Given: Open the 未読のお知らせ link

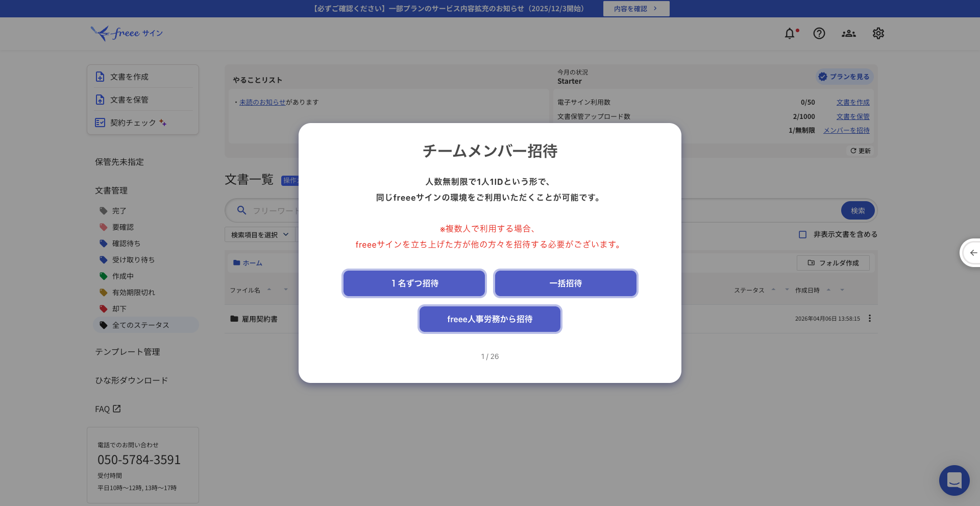Looking at the screenshot, I should tap(262, 102).
